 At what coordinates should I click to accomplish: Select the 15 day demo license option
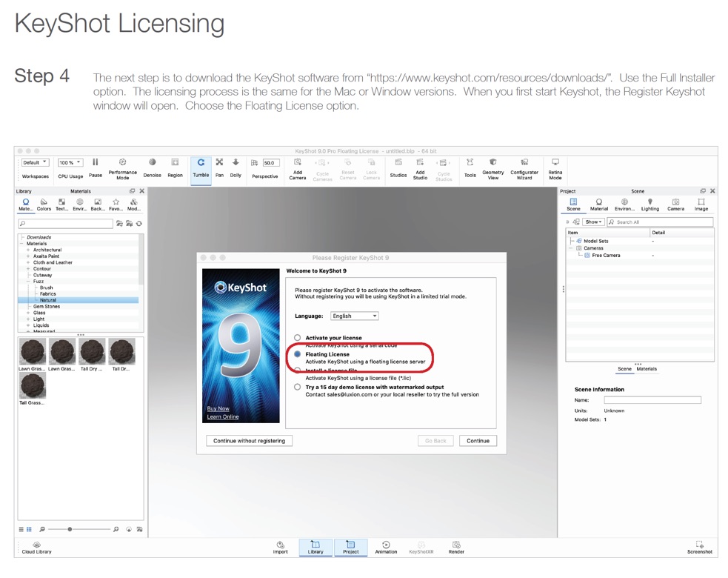coord(297,387)
